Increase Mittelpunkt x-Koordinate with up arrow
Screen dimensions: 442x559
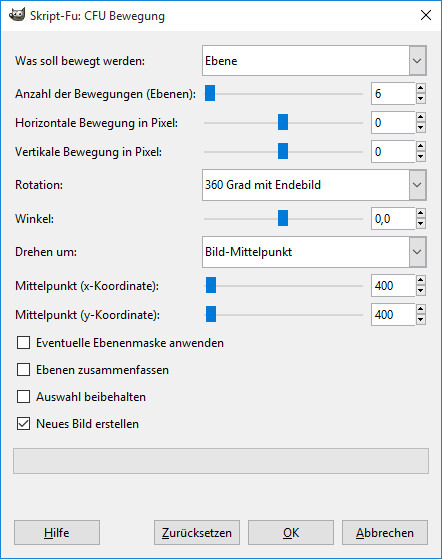pos(421,280)
